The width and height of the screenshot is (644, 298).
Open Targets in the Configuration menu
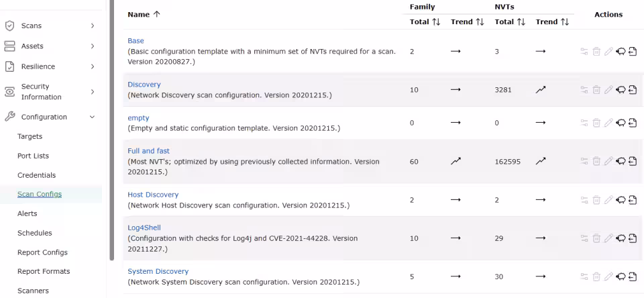pos(30,136)
